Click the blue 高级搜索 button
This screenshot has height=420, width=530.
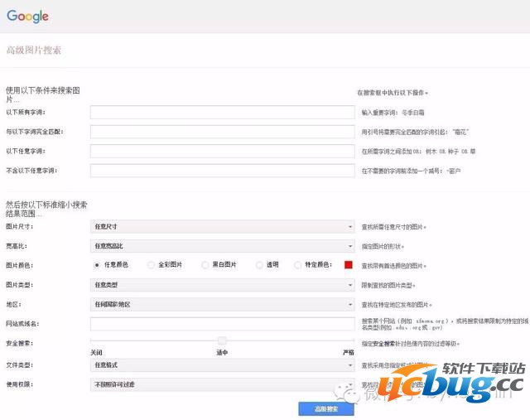(326, 409)
